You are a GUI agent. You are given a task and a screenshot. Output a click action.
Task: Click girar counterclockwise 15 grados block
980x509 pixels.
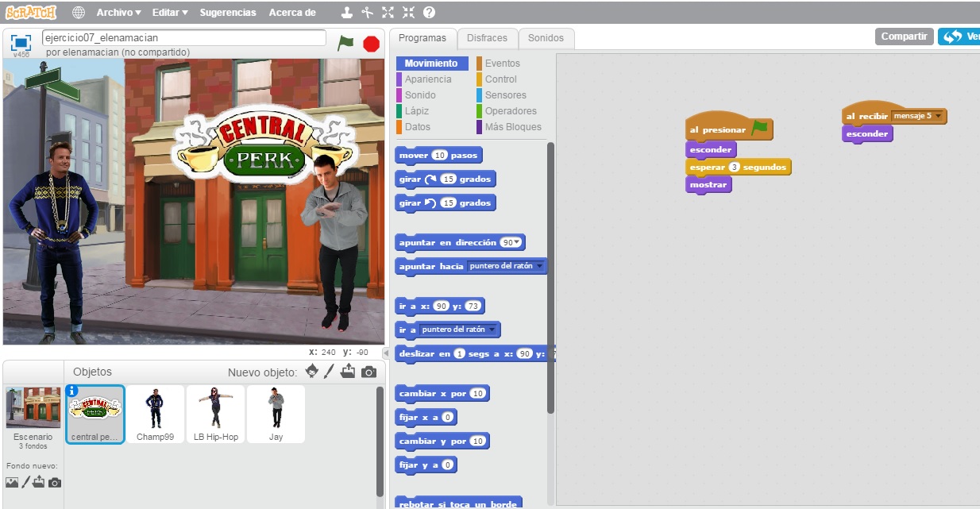click(445, 203)
